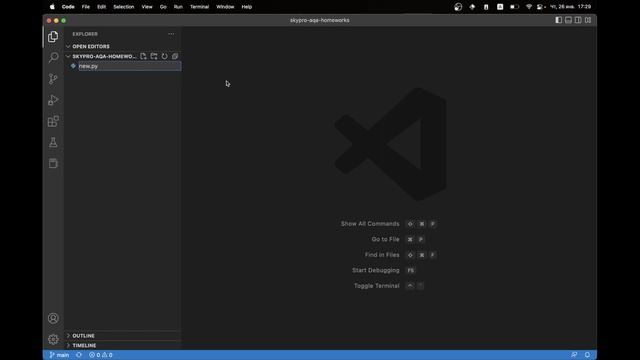Click the EXPLORER panel title
Image resolution: width=640 pixels, height=360 pixels.
point(85,34)
